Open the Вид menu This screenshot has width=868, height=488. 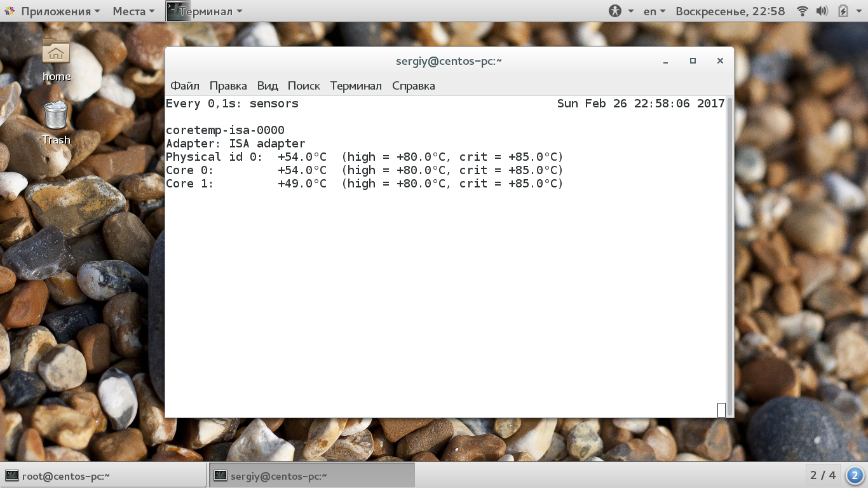coord(268,86)
